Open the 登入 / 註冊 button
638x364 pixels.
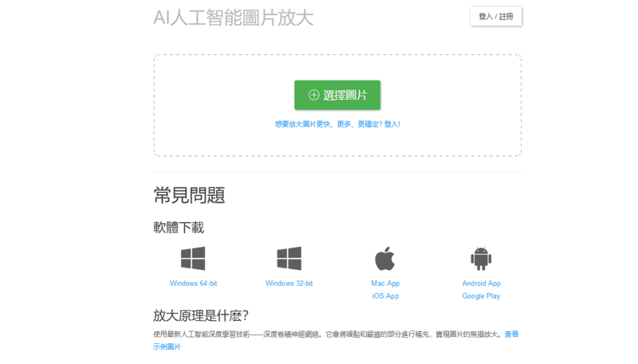(x=496, y=17)
